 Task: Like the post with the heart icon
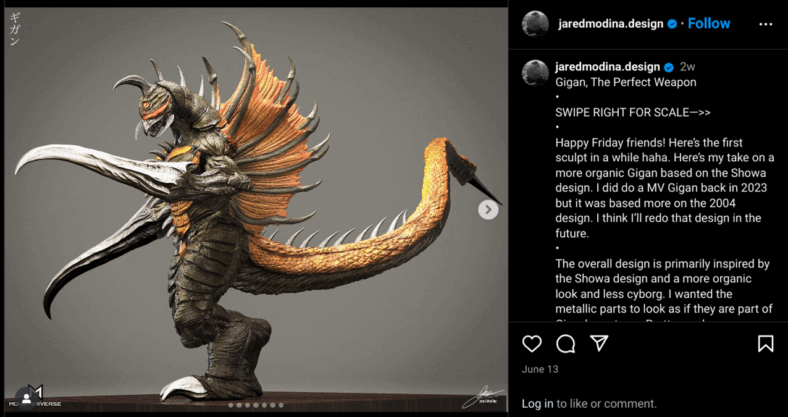pos(532,344)
